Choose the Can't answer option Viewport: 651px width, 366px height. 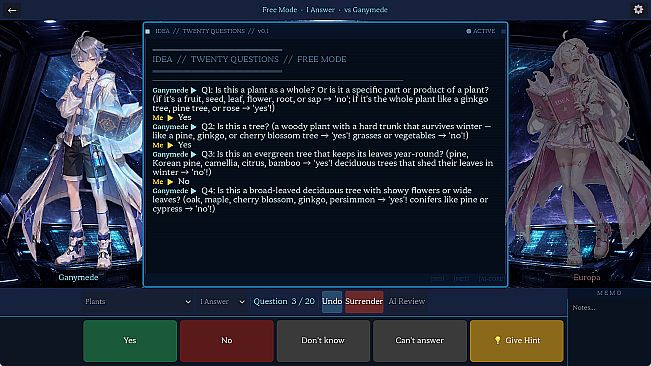pyautogui.click(x=420, y=341)
